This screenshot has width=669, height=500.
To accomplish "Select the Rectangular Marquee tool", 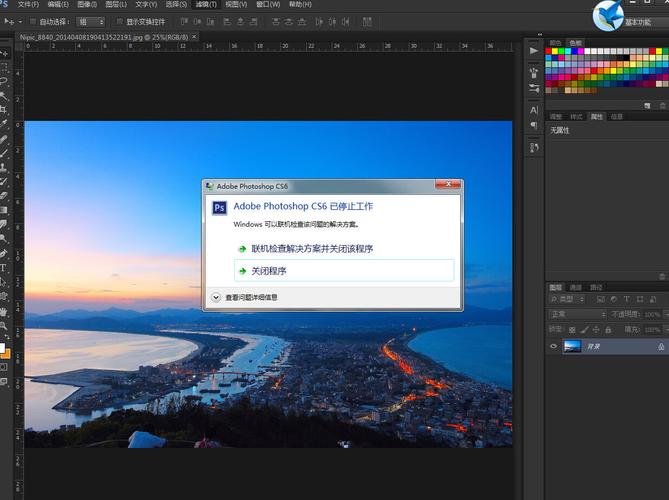I will 3,67.
